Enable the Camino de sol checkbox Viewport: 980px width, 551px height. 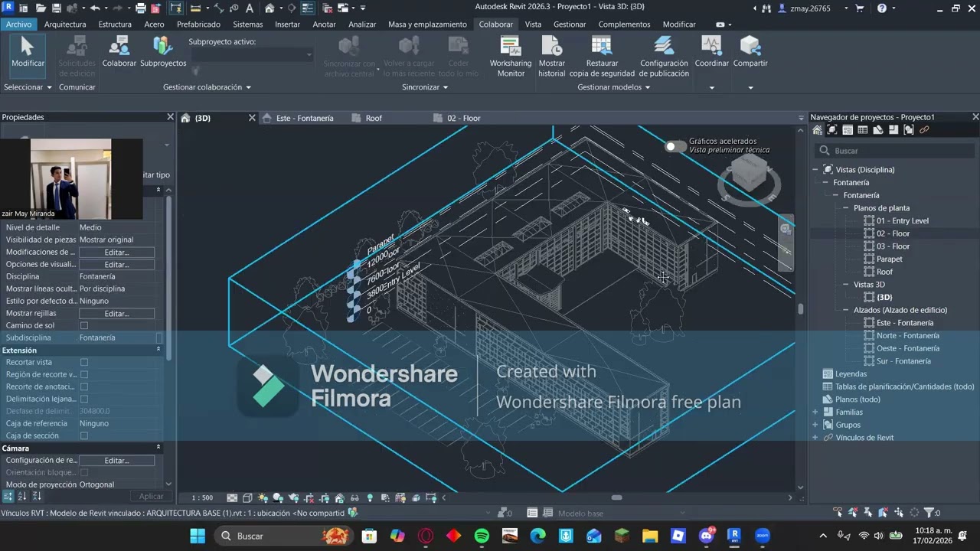pyautogui.click(x=84, y=325)
